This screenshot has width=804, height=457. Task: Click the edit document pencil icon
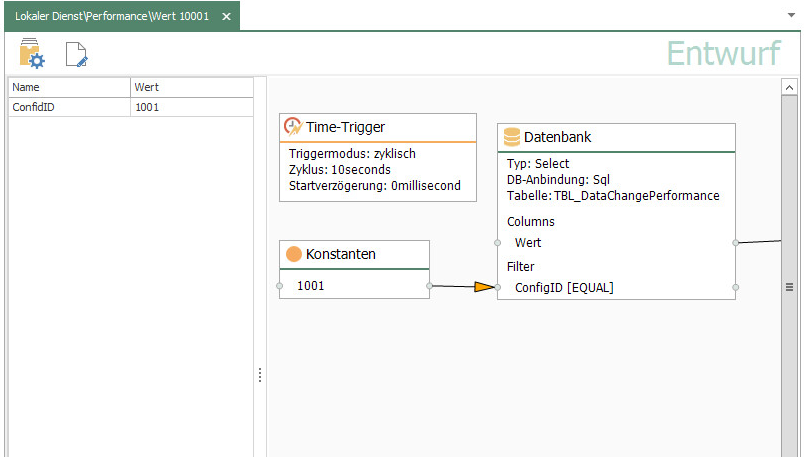tap(76, 54)
